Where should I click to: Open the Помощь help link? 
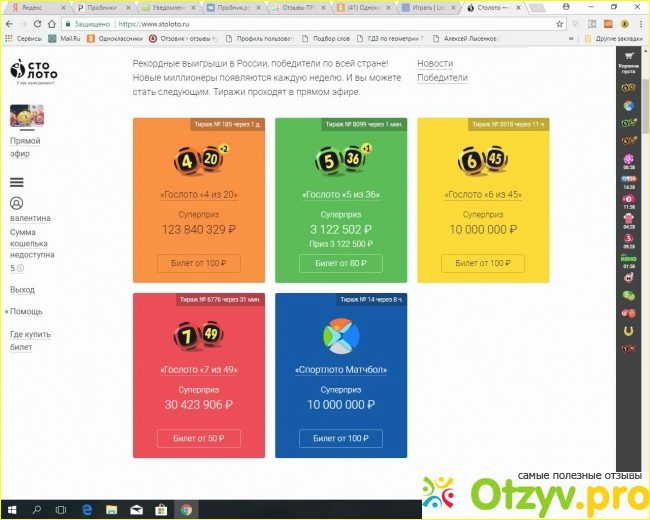(26, 311)
